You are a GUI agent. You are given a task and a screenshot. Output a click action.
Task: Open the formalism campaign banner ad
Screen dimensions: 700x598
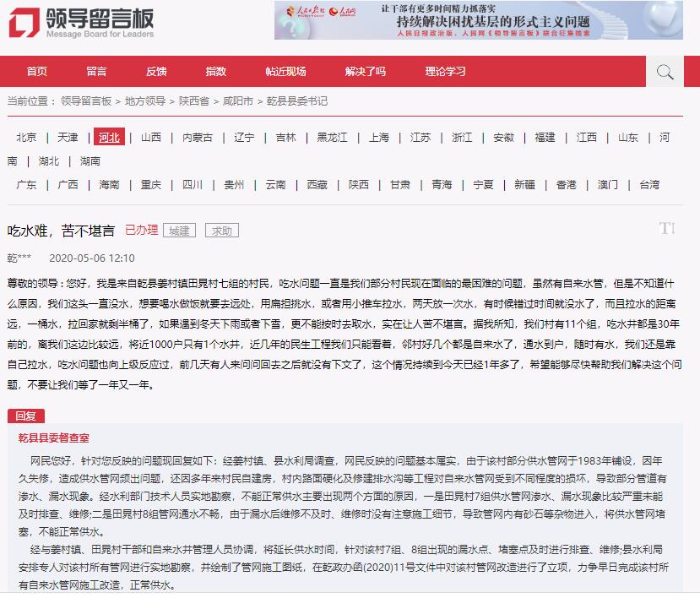(x=479, y=20)
